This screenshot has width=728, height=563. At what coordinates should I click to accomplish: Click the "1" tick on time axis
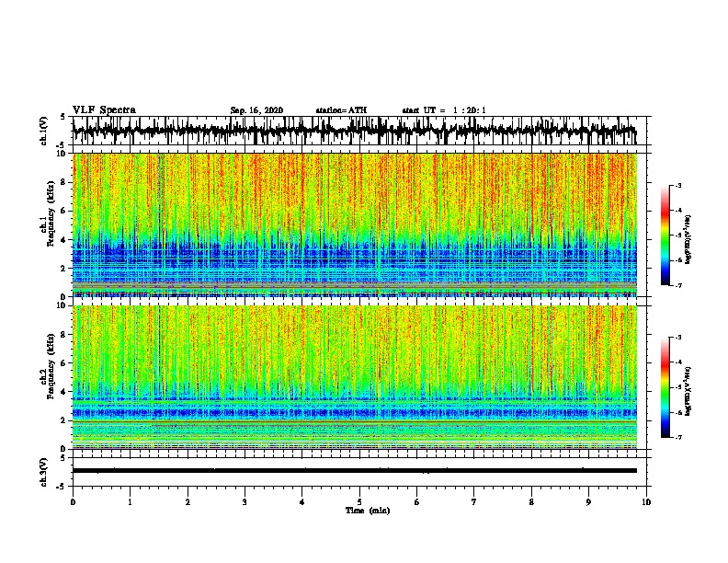tap(130, 502)
